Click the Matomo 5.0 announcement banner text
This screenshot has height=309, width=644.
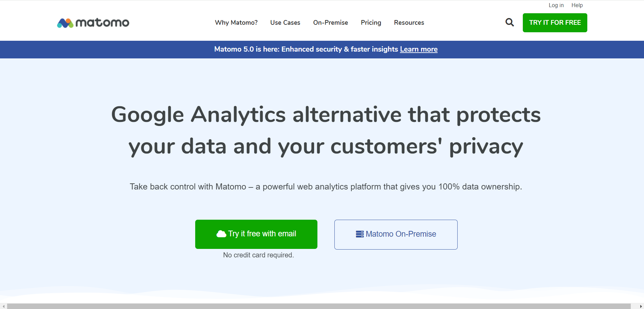tap(306, 49)
